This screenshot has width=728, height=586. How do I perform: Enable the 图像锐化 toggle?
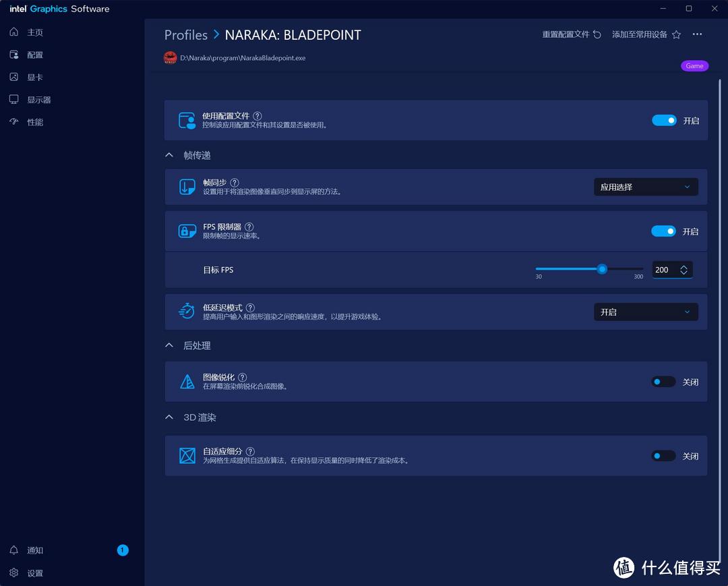click(663, 382)
